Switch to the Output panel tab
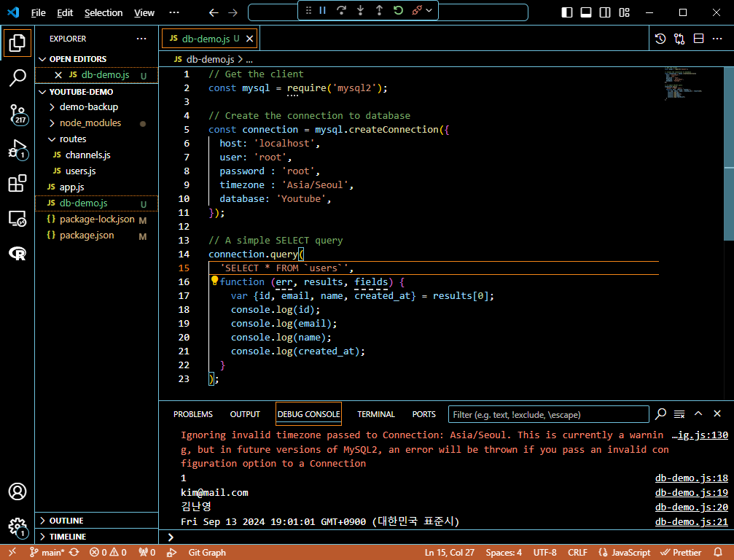 (x=245, y=414)
